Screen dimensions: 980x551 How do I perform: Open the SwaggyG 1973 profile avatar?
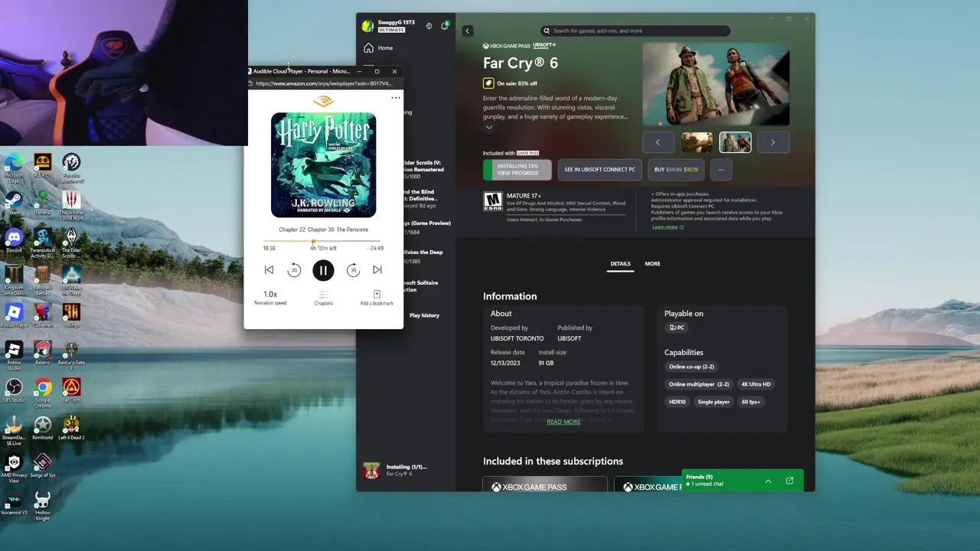coord(368,26)
